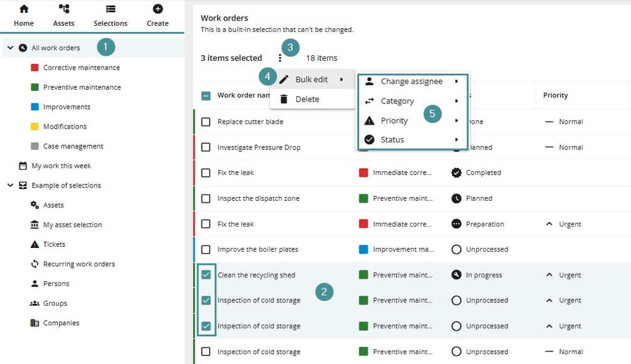The width and height of the screenshot is (631, 364).
Task: Click the Groups people icon
Action: pos(35,303)
